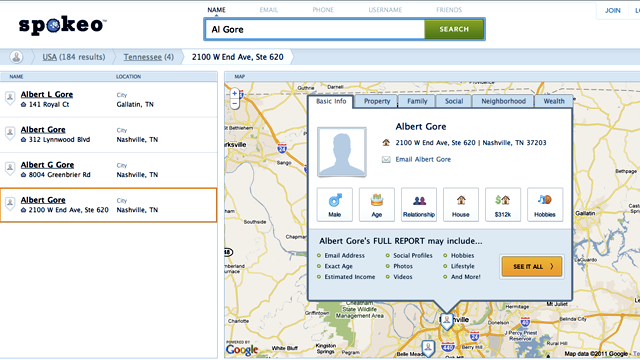This screenshot has height=360, width=640.
Task: Switch to the Property tab
Action: coord(377,101)
